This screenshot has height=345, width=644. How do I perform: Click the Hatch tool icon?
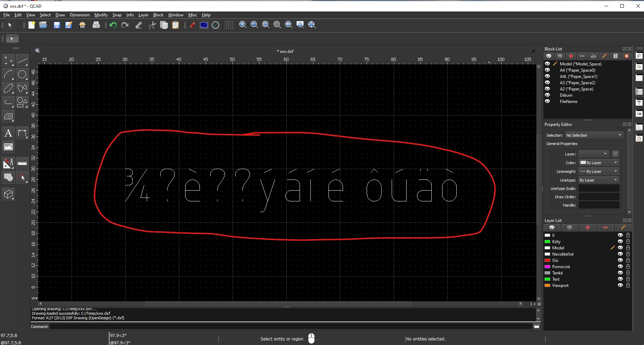click(8, 117)
